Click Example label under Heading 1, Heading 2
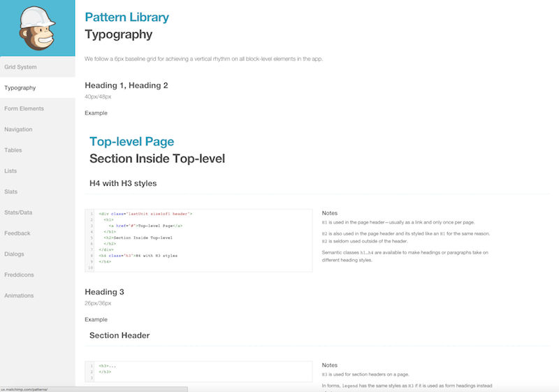559x392 pixels. tap(96, 113)
